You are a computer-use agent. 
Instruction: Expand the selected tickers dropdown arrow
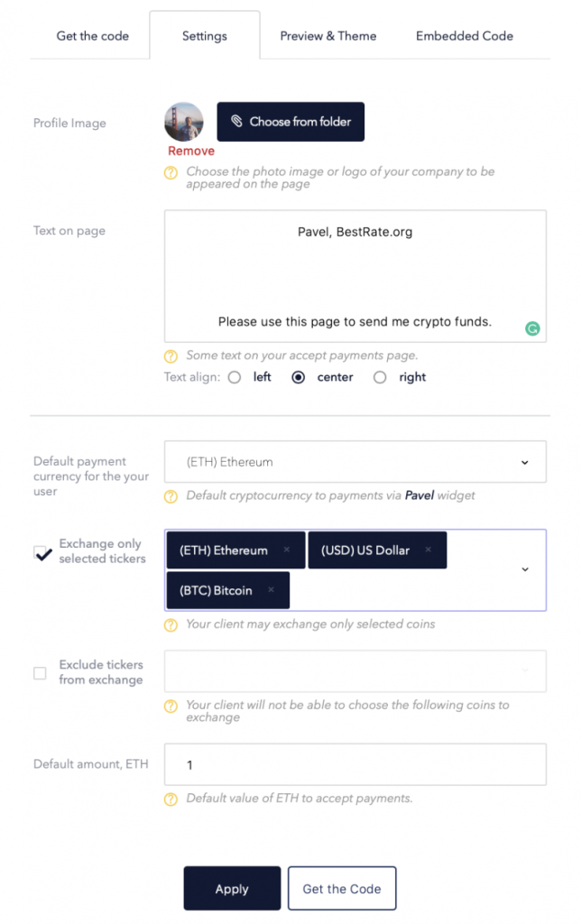[x=525, y=569]
